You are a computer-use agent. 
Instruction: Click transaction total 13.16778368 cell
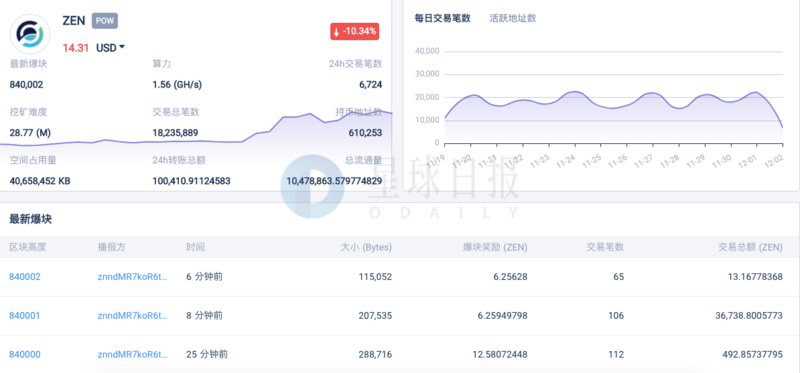[x=755, y=277]
